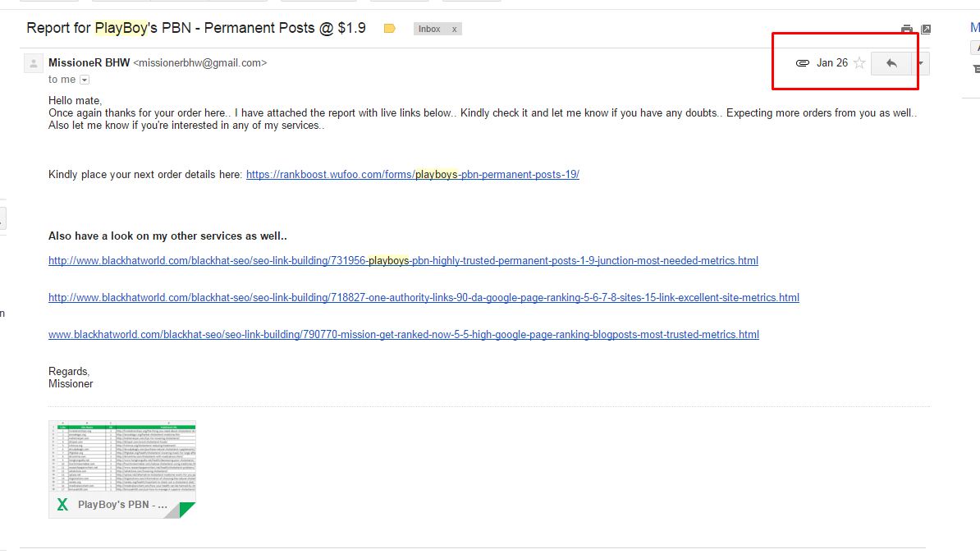Click the Inbox label tag

[x=429, y=29]
